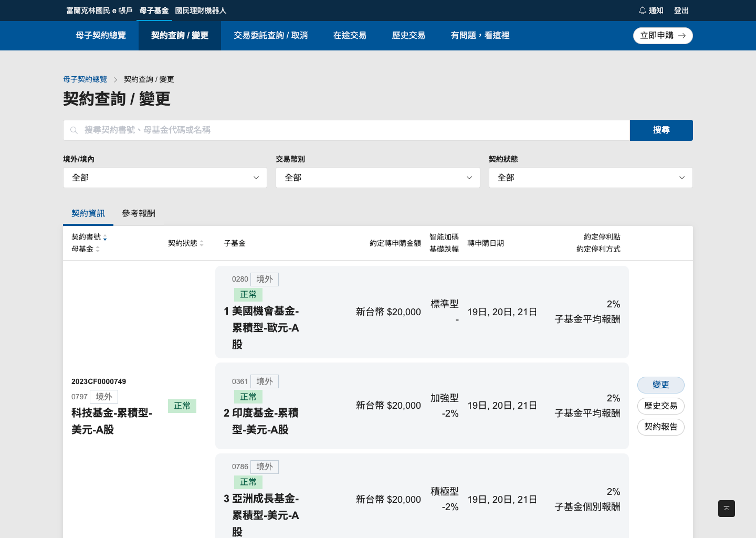Click 科技基金-累積型-美元-A股 parent fund name
Viewport: 756px width, 538px height.
tap(112, 421)
